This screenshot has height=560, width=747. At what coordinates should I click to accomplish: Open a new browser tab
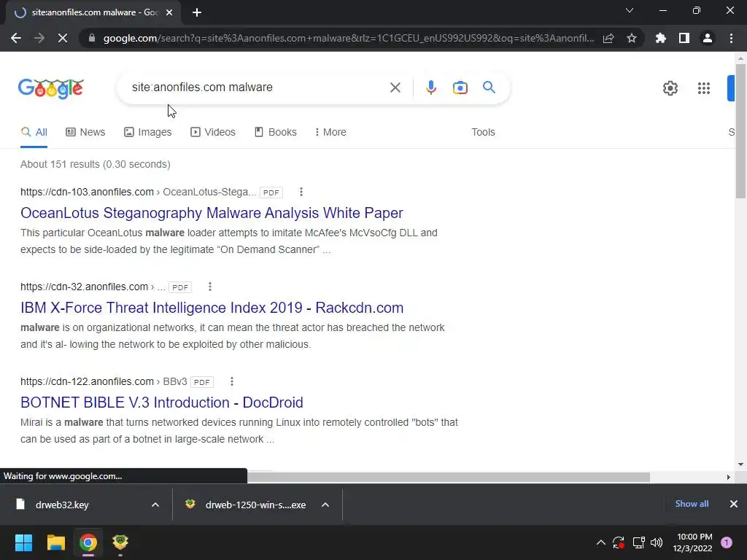[197, 13]
